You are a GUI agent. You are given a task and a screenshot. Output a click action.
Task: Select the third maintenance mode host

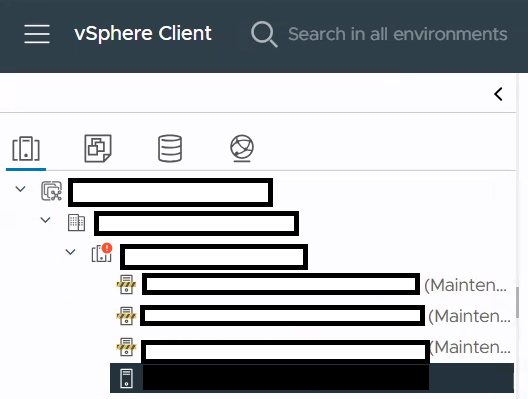tap(314, 347)
